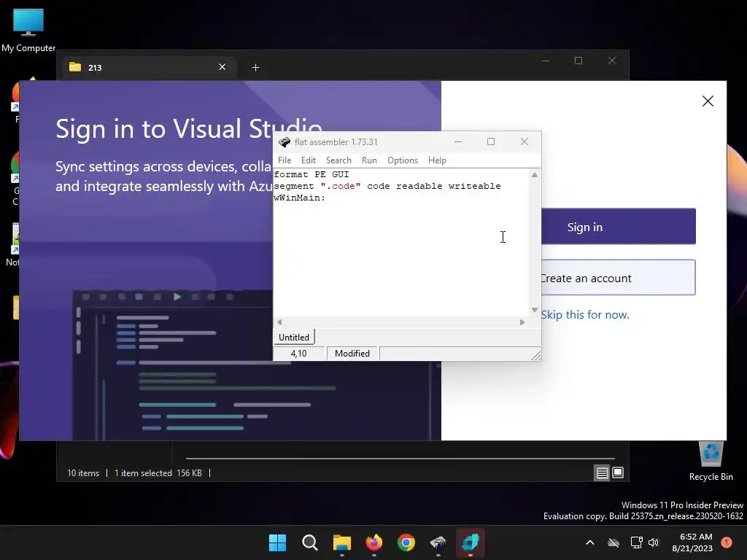The image size is (747, 560).
Task: Minimize the flat assembler window
Action: click(458, 141)
